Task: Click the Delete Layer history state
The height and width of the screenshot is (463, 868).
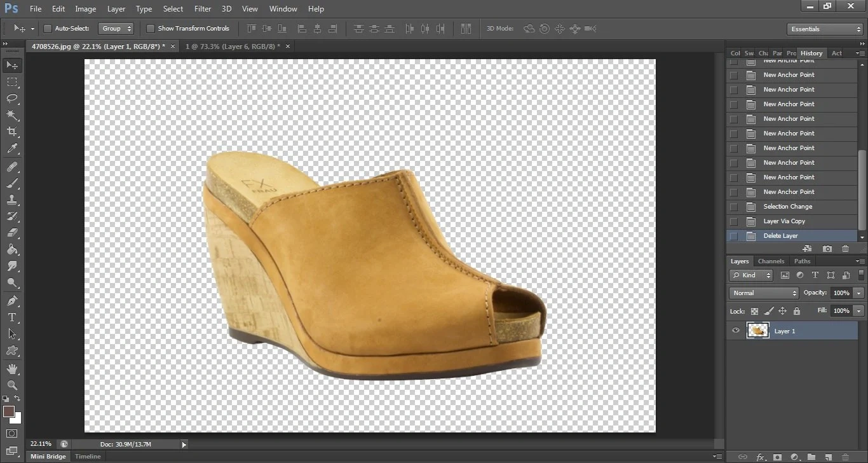Action: pyautogui.click(x=780, y=235)
